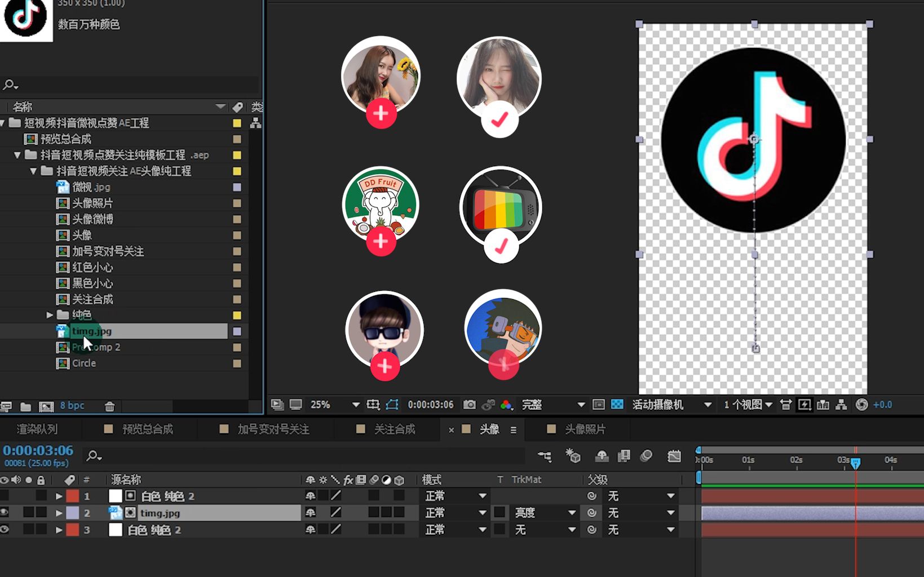The image size is (924, 577).
Task: Open the 活动摄像机 camera dropdown
Action: coord(671,405)
